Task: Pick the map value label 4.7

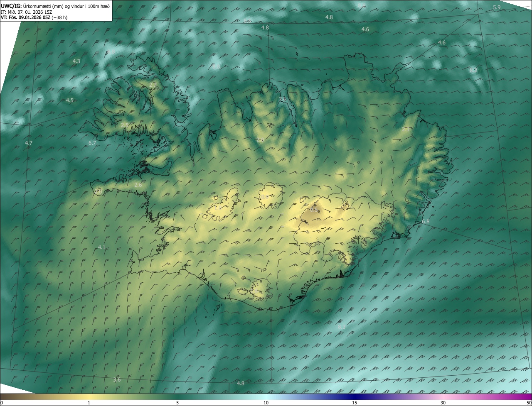Action: coord(29,143)
